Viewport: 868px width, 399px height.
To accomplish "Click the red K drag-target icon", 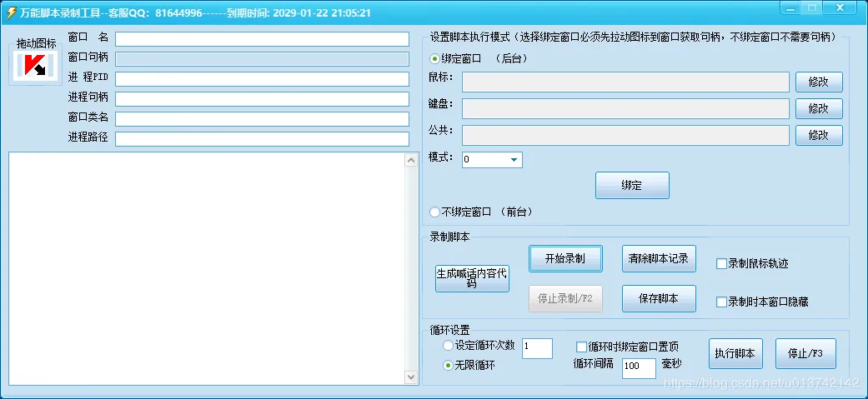I will pos(35,66).
